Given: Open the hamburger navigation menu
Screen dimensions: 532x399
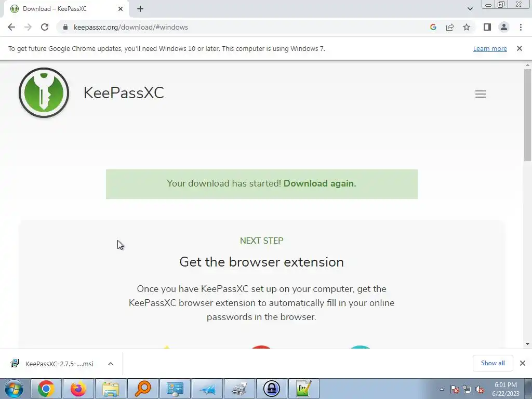Looking at the screenshot, I should (481, 94).
